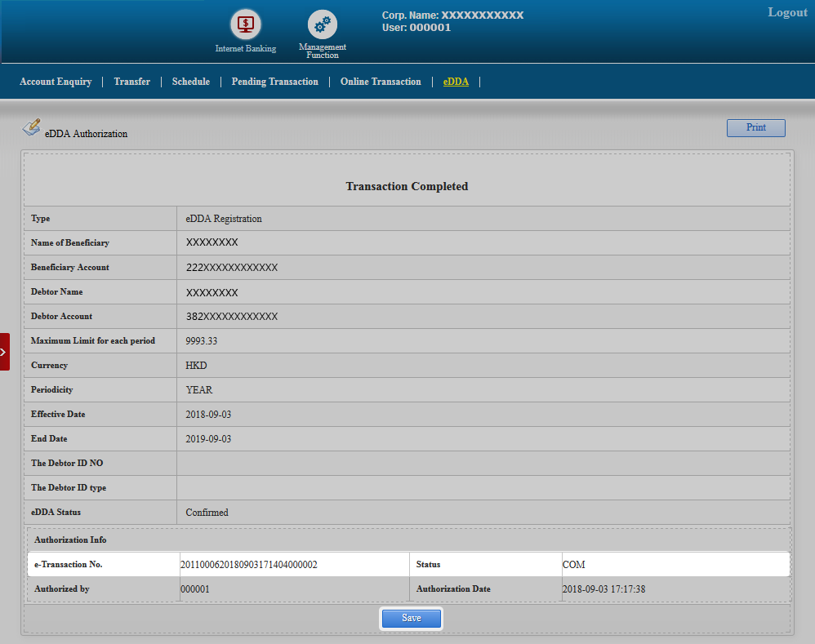Open the Internet Banking icon
Viewport: 815px width, 644px height.
tap(245, 25)
